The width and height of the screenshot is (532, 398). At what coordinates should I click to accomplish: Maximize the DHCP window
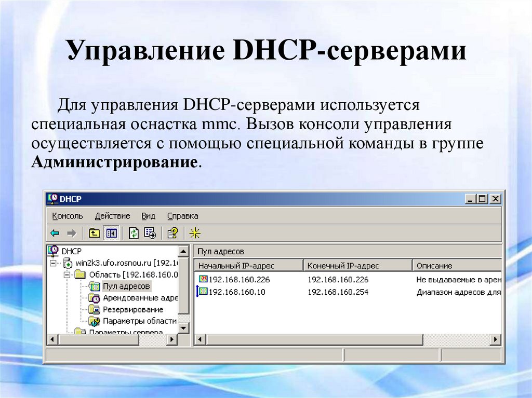click(x=482, y=199)
